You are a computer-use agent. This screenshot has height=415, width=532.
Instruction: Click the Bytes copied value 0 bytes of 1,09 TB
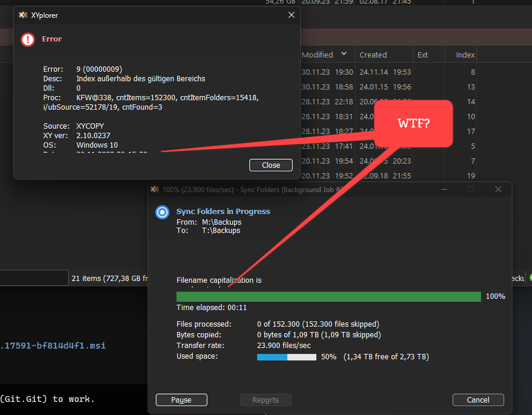pyautogui.click(x=319, y=335)
